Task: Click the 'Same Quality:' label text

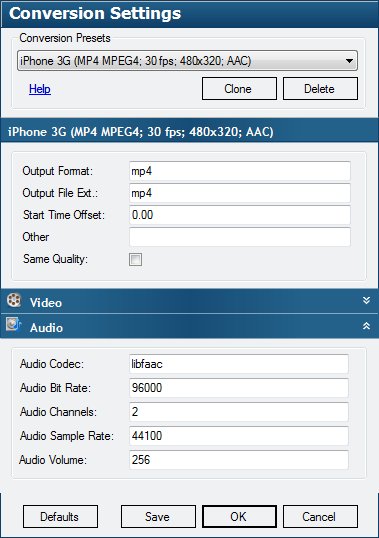Action: click(x=55, y=259)
